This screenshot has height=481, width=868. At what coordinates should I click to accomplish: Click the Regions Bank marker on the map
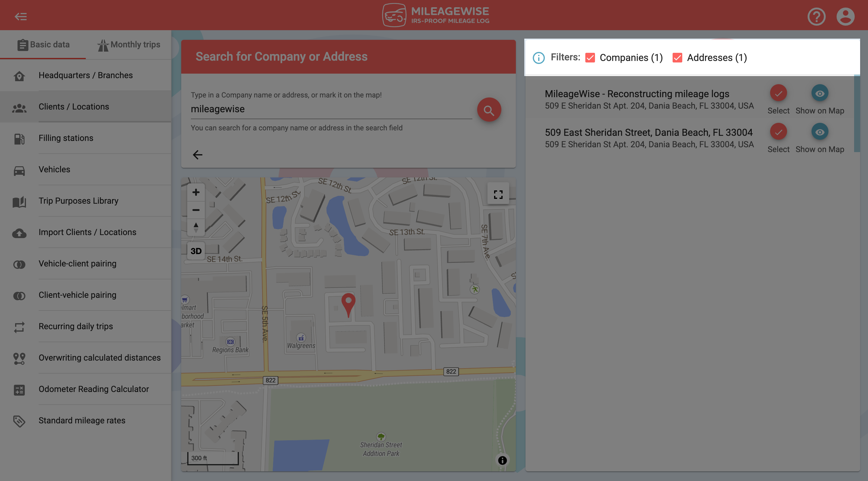[230, 342]
